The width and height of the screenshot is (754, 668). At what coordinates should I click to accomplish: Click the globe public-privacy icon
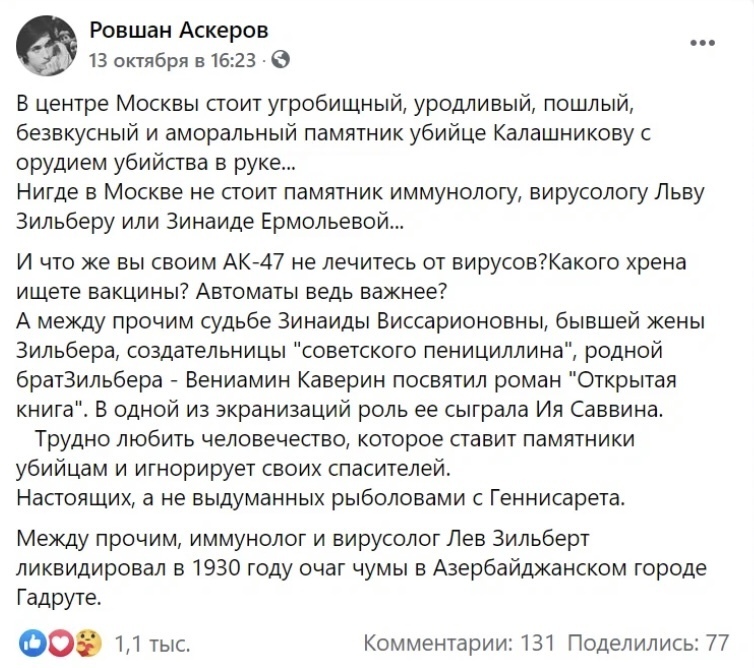pos(281,60)
